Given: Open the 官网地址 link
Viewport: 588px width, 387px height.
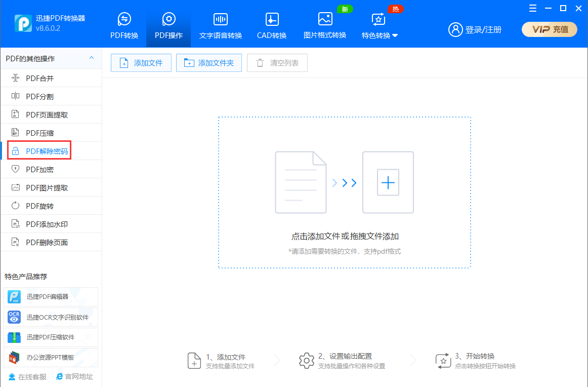Looking at the screenshot, I should 74,377.
